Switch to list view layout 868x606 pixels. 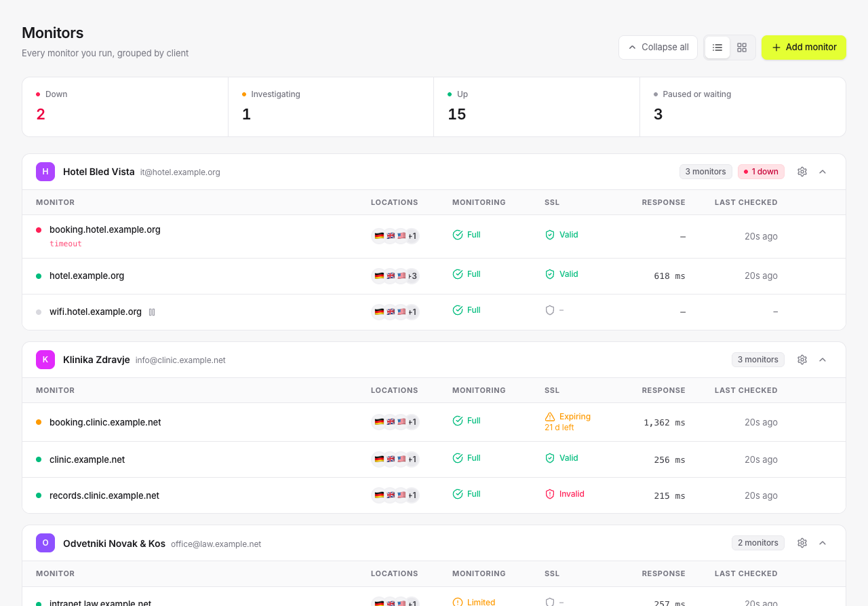[x=717, y=48]
